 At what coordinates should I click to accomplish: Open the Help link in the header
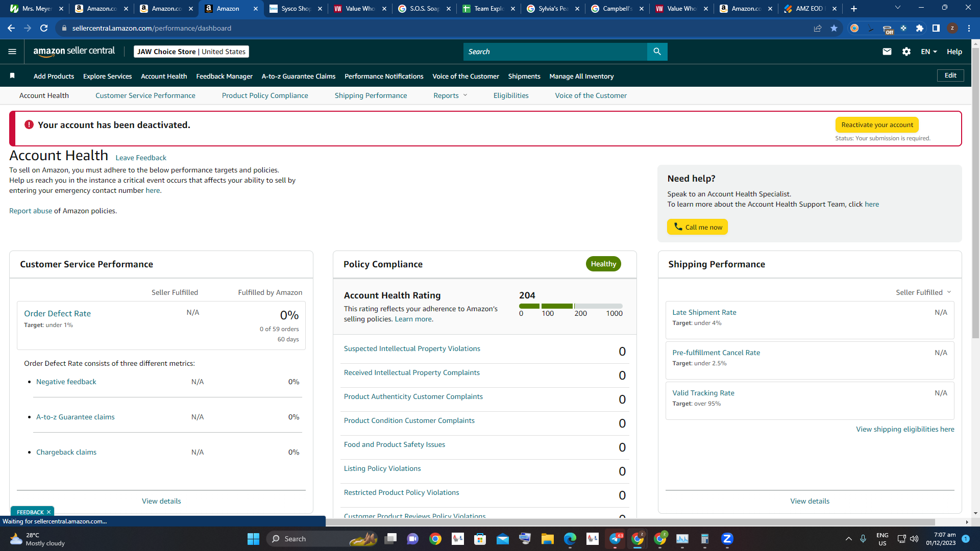(x=954, y=52)
